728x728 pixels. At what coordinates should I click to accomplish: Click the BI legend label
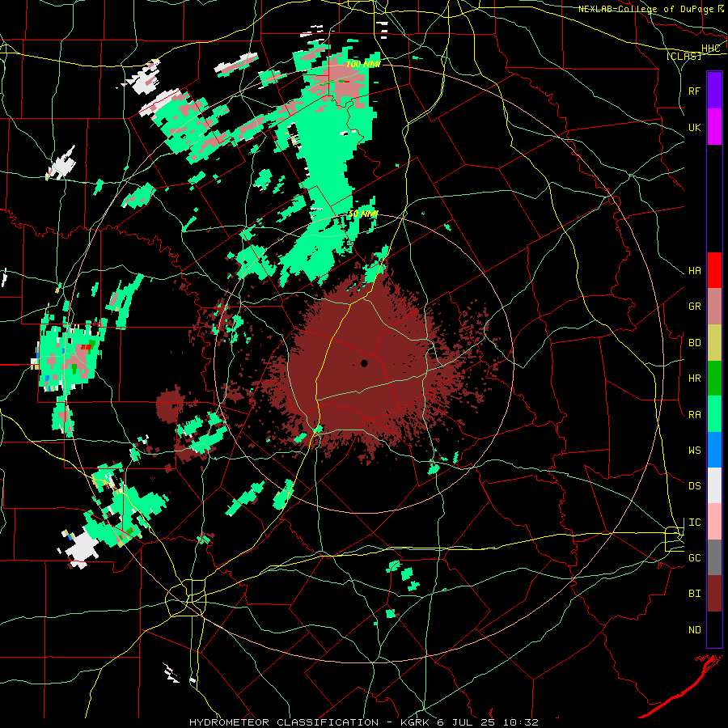click(694, 594)
